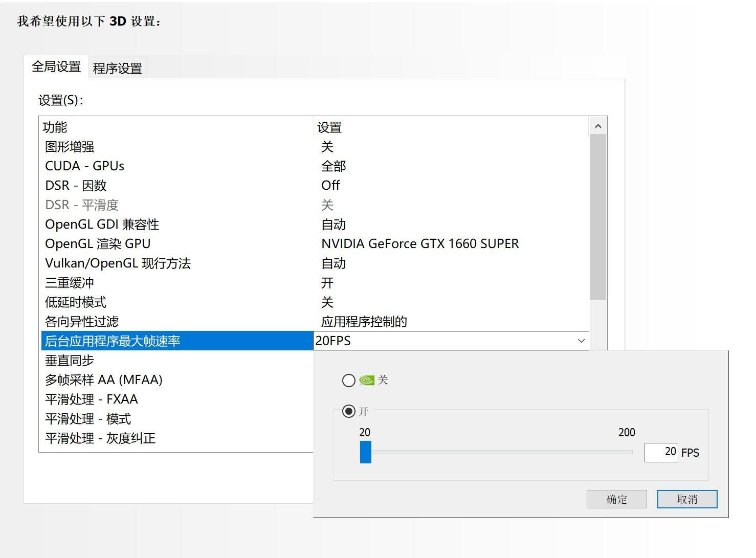Select the 关 (off) radio button

(x=349, y=380)
